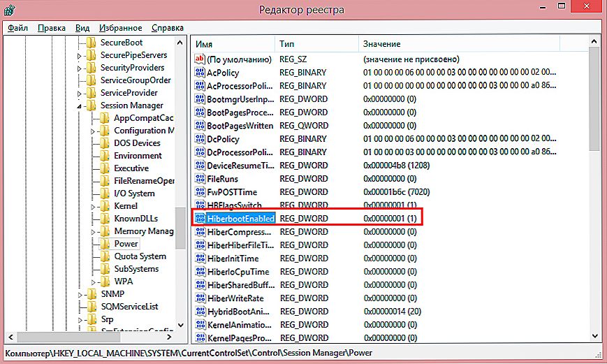
Task: Expand the Srp key
Action: coord(80,320)
